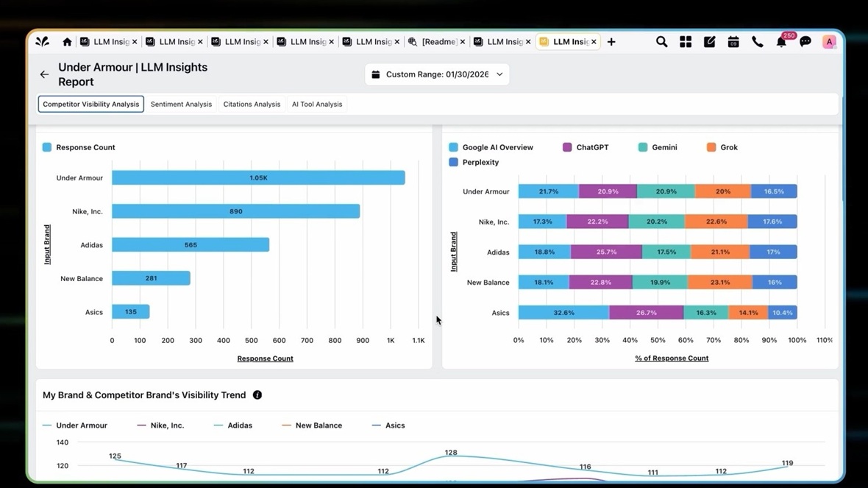Close the active LLM Insights tab
This screenshot has width=868, height=488.
(x=594, y=41)
